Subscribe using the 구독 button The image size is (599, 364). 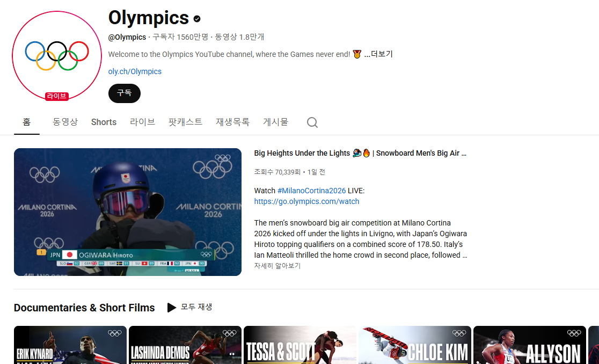click(124, 93)
